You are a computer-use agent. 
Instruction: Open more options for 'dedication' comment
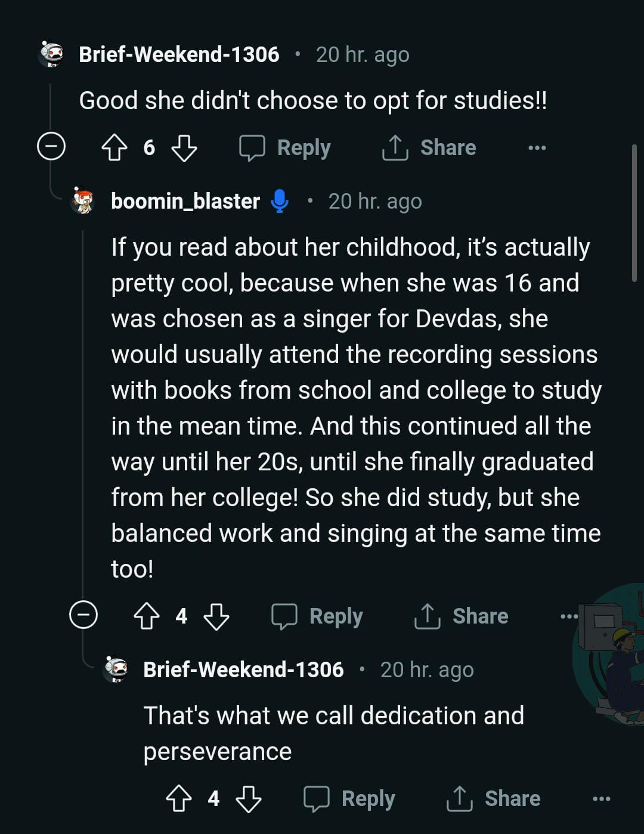click(x=601, y=799)
